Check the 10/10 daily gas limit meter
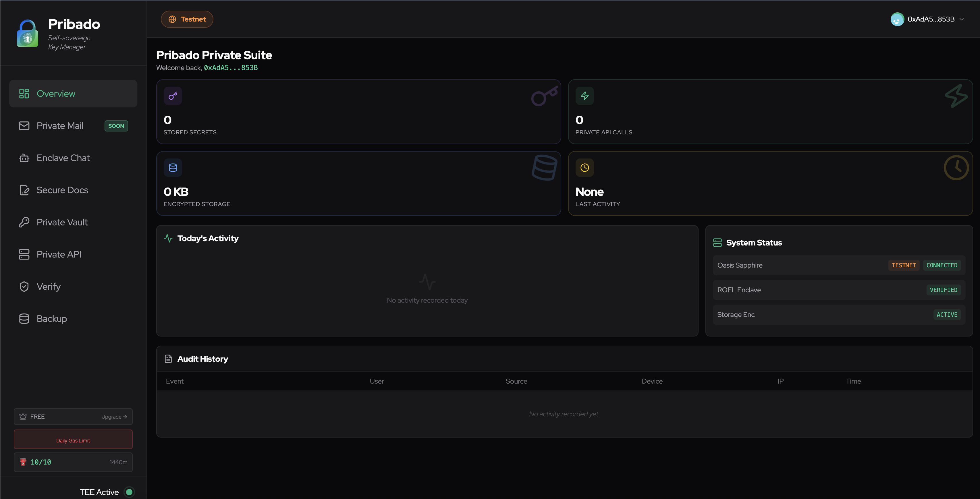Viewport: 980px width, 499px height. 40,462
